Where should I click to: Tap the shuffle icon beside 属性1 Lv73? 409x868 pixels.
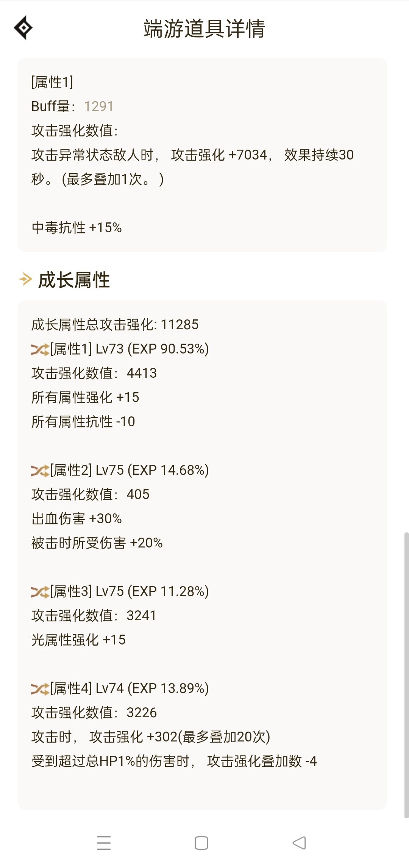click(40, 349)
